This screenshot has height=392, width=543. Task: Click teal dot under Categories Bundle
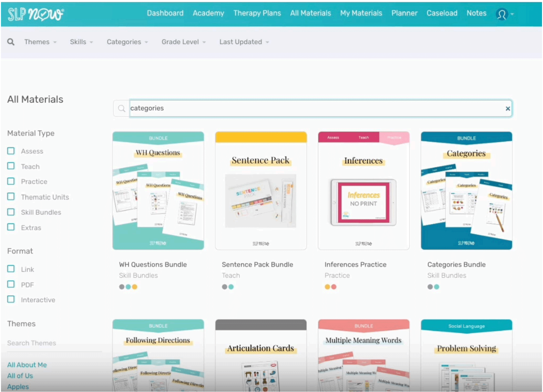point(436,287)
